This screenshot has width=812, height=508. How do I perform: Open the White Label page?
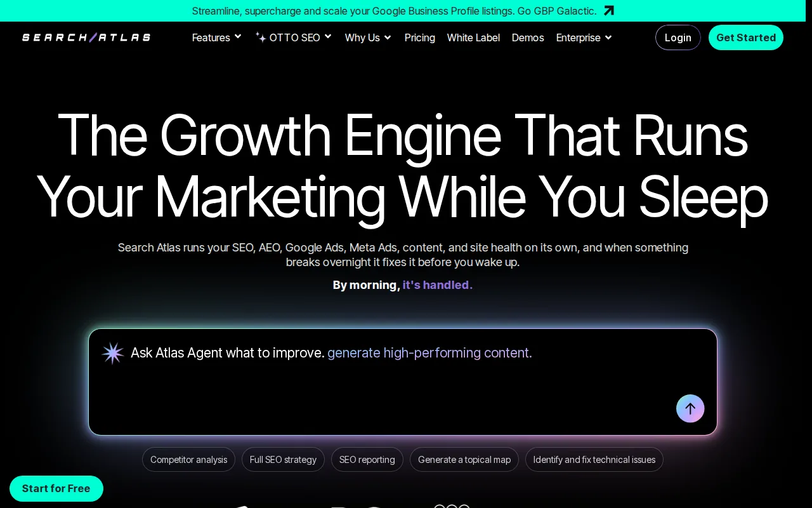[x=473, y=37]
